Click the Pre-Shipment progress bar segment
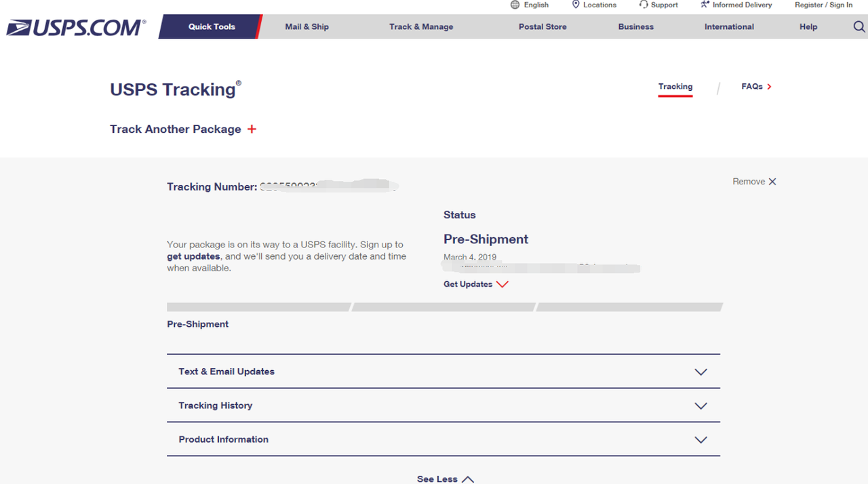The image size is (868, 484). [258, 307]
